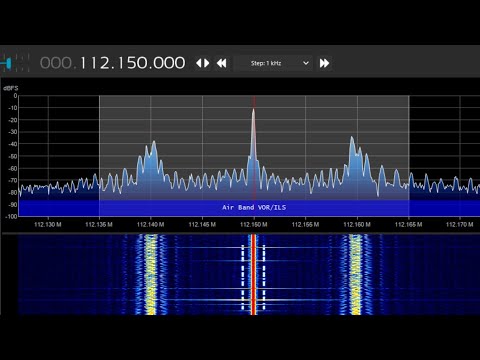Click the 112.150.000 frequency readout
Viewport: 480px width, 360px height.
pos(132,63)
